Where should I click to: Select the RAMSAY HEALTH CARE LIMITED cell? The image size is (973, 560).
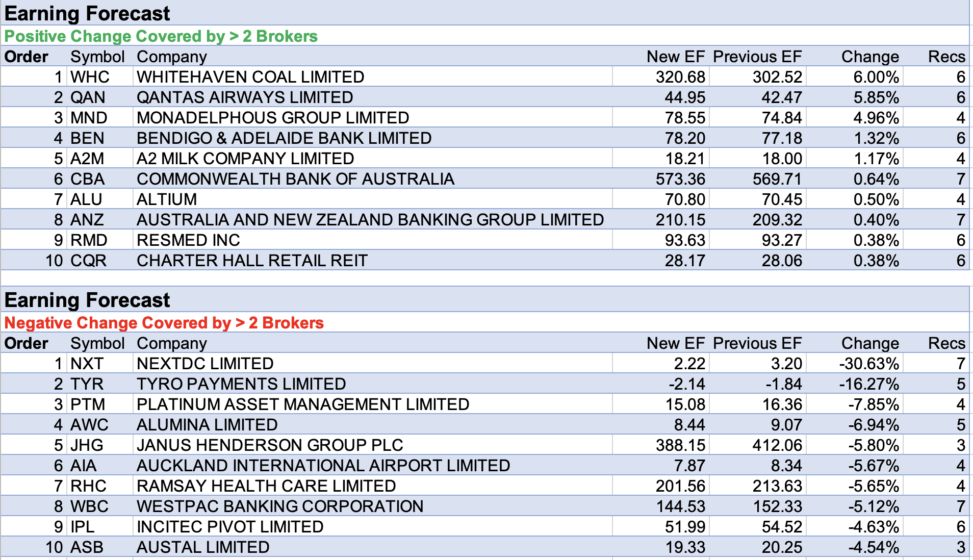266,486
